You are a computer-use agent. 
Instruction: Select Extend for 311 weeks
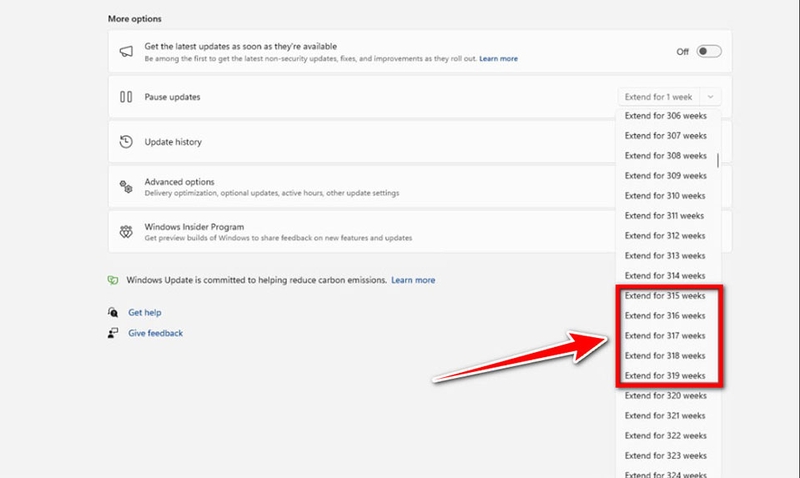666,216
